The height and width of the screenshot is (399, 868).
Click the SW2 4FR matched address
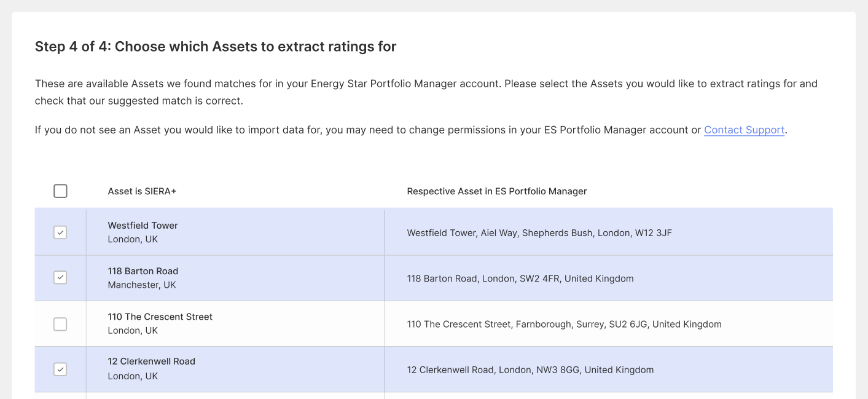pyautogui.click(x=520, y=279)
